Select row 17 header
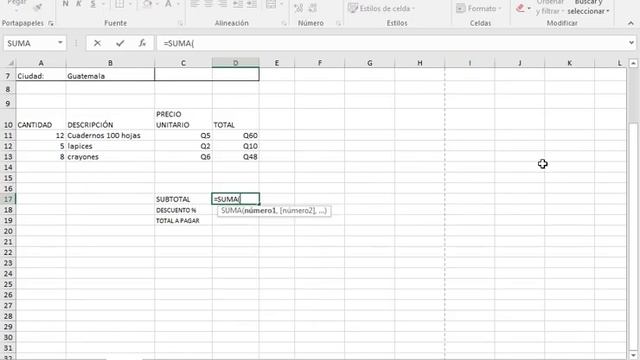This screenshot has width=640, height=360. click(x=8, y=199)
